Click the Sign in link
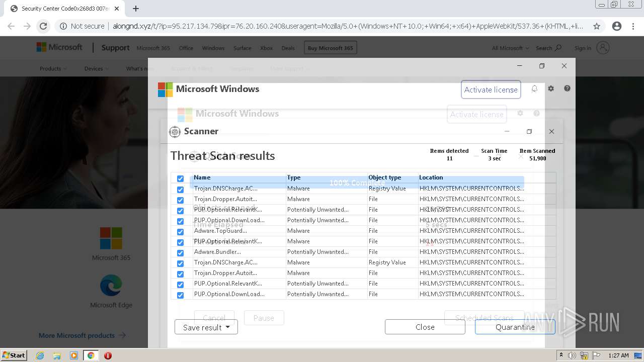Viewport: 644px width, 362px height. point(583,48)
